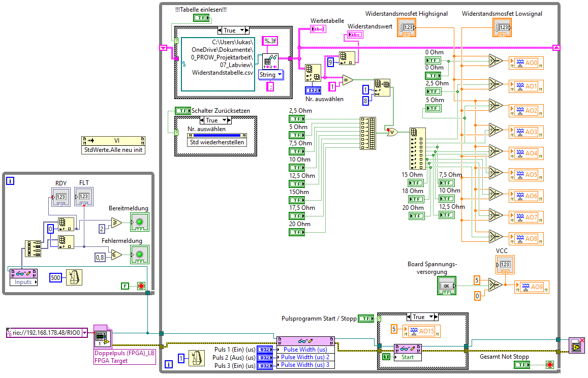This screenshot has width=588, height=378.
Task: Open the file-path case structure selector dropdown
Action: click(242, 30)
